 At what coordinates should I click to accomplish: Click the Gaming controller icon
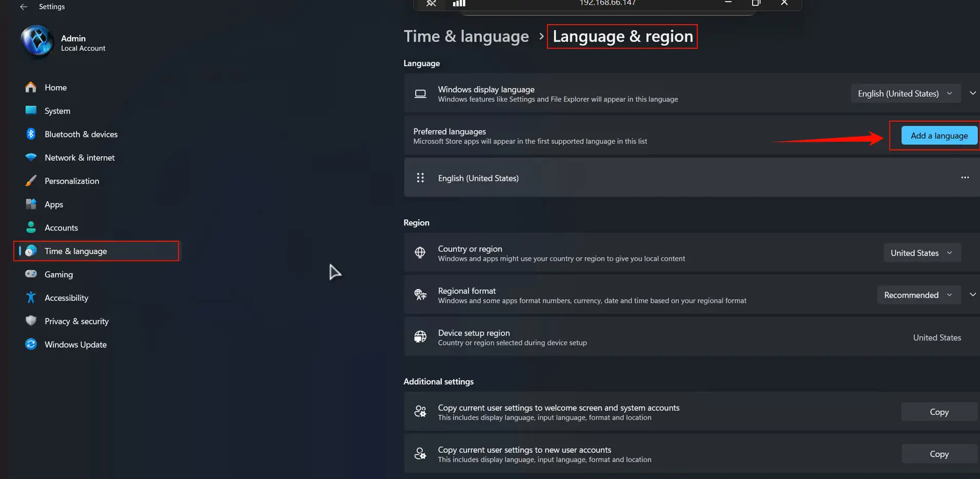tap(31, 274)
